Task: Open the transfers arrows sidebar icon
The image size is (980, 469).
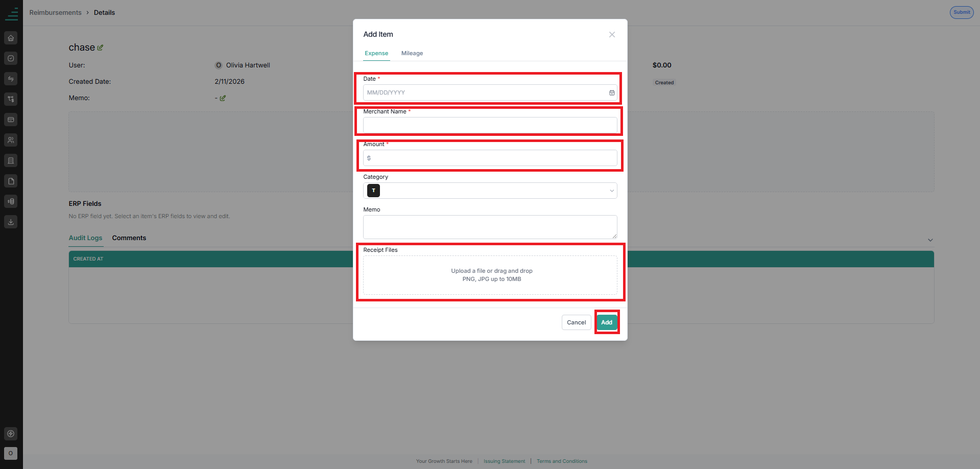Action: coord(11,79)
